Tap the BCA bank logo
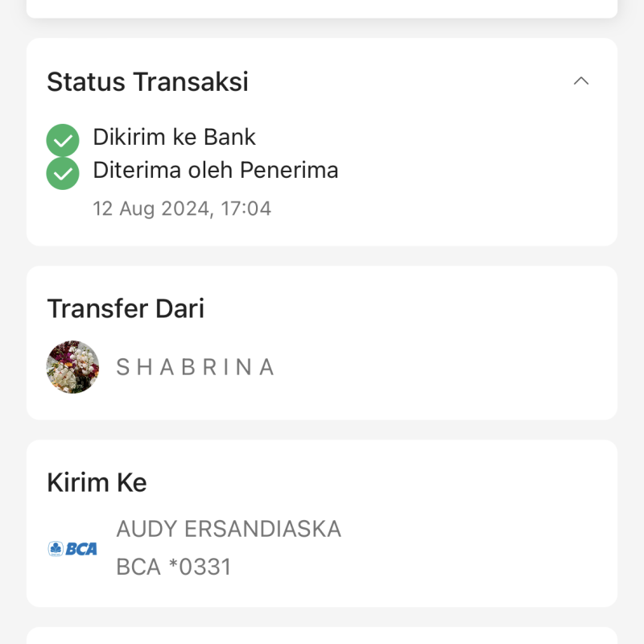This screenshot has height=644, width=644. 72,549
